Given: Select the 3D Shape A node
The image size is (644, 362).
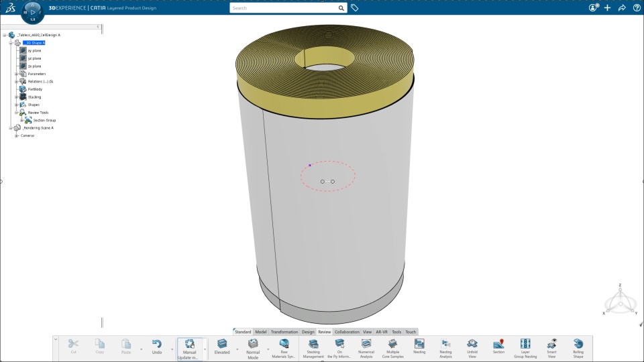Looking at the screenshot, I should (x=34, y=43).
